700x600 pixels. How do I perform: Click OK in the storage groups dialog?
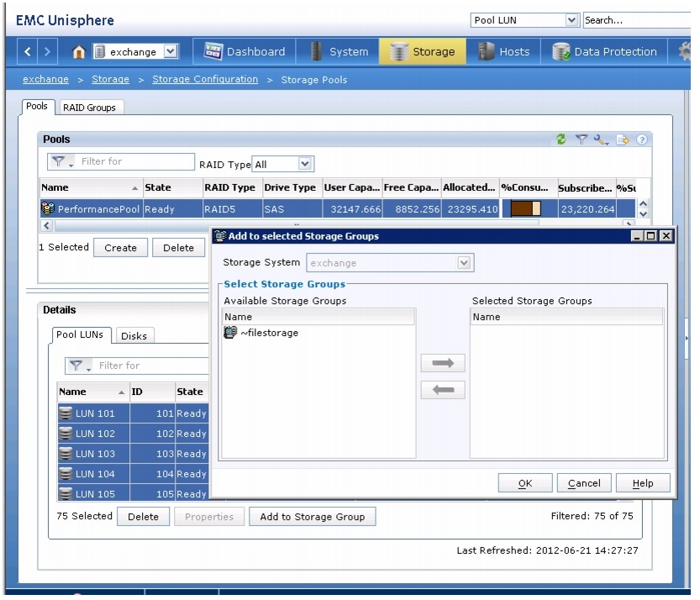[525, 483]
